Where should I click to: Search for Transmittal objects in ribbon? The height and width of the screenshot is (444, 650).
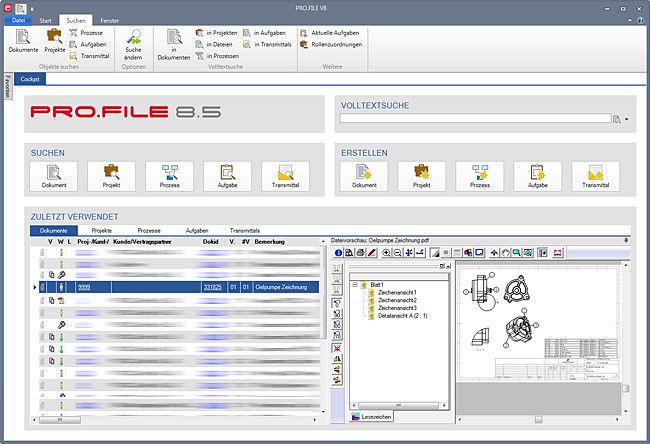pos(90,56)
